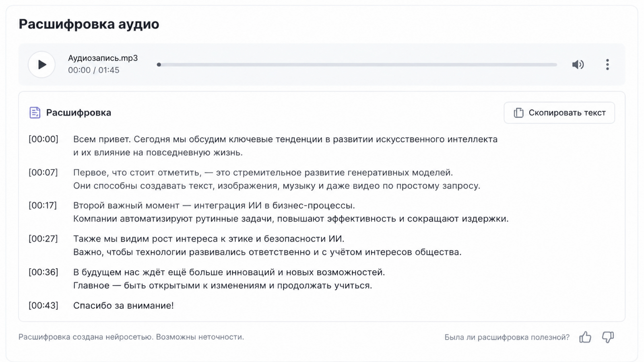The height and width of the screenshot is (362, 644).
Task: Jump to the [00:17] timestamp
Action: coord(43,206)
